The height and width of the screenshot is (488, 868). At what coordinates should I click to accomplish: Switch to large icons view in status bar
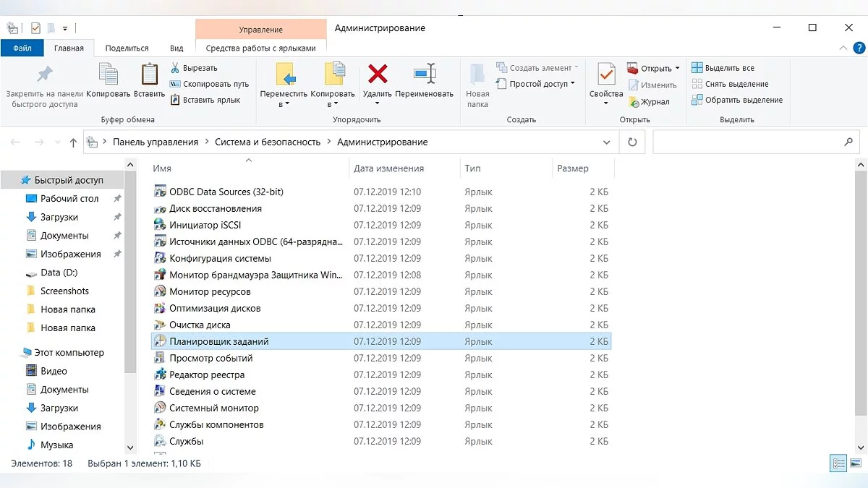coord(855,463)
